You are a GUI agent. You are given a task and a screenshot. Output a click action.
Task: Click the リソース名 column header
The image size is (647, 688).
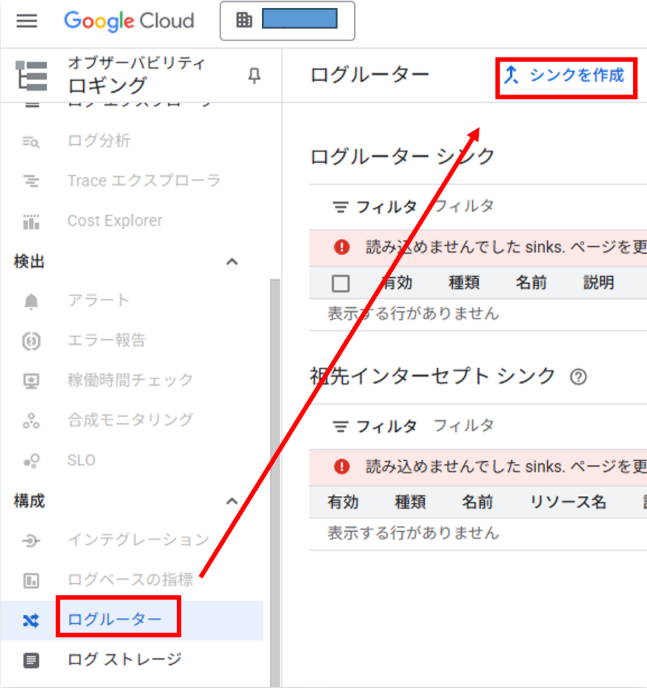coord(568,502)
